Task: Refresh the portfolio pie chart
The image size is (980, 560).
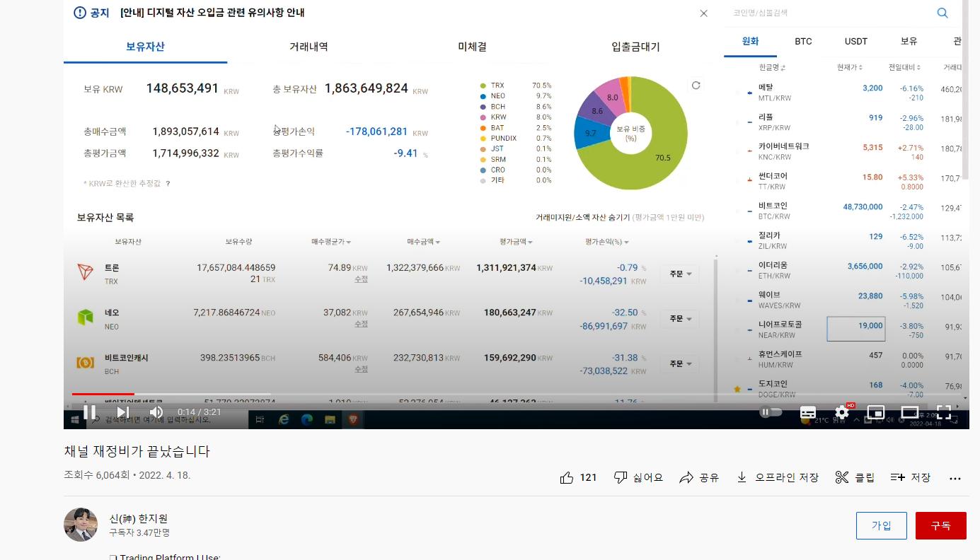Action: pos(696,85)
